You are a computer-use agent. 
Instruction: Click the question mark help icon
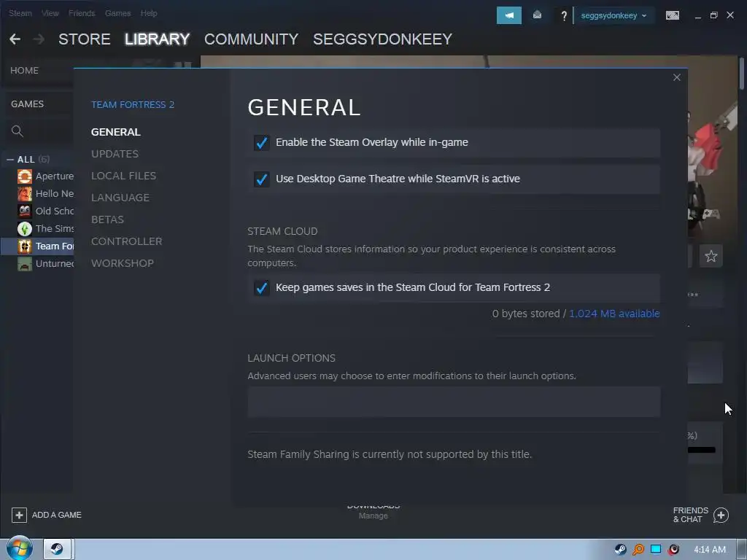tap(564, 16)
